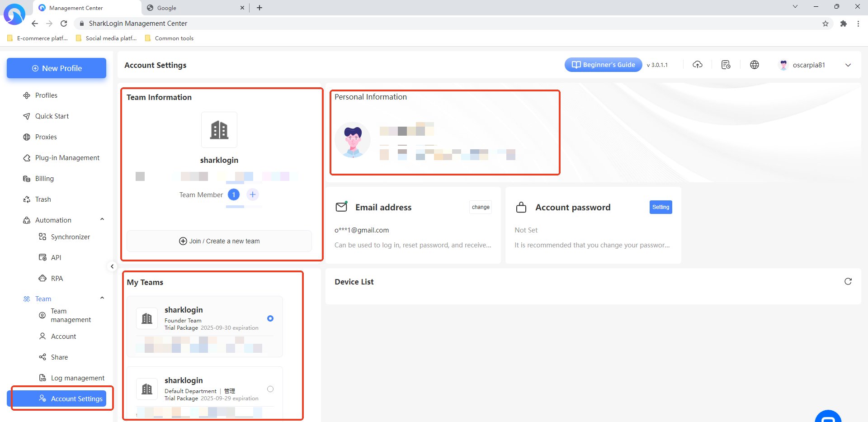868x422 pixels.
Task: Select the sharklogin Founder Team radio button
Action: [270, 318]
